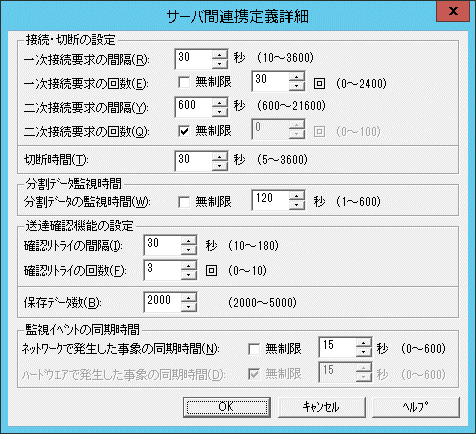This screenshot has width=476, height=434.
Task: Increase 分割データの監視時間 with up arrow
Action: pyautogui.click(x=297, y=196)
